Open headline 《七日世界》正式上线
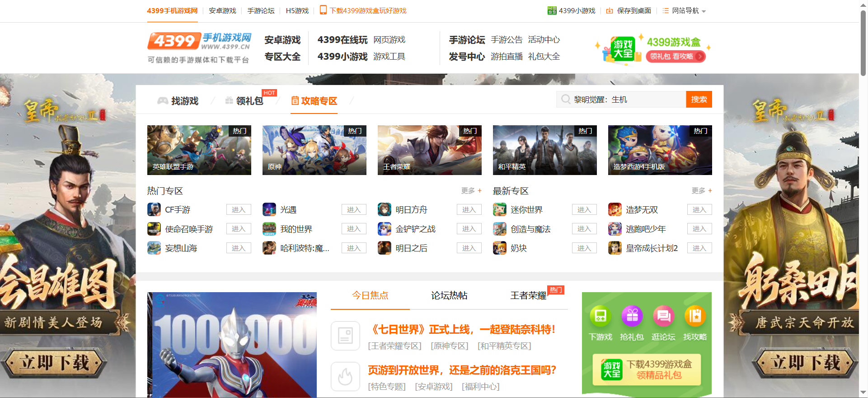Screen dimensions: 868x398 462,329
